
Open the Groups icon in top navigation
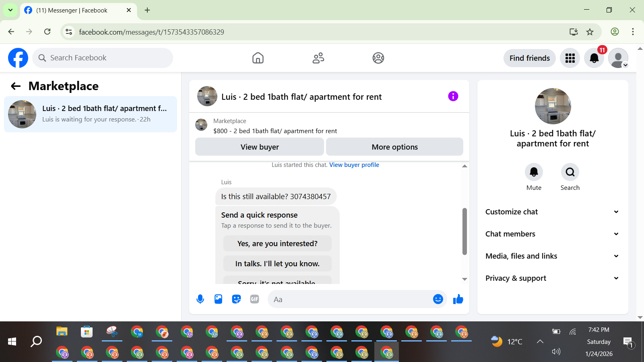(378, 58)
